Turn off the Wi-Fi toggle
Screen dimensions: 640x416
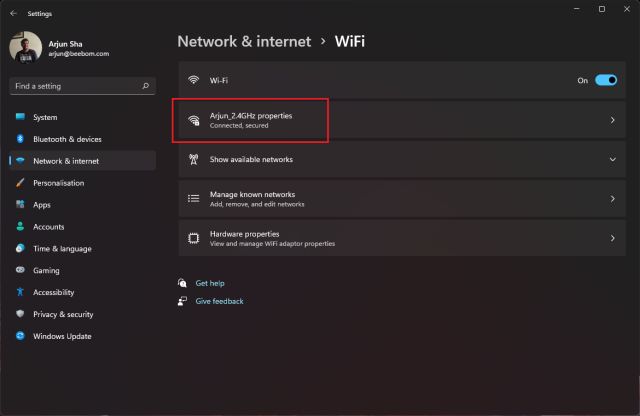click(606, 80)
